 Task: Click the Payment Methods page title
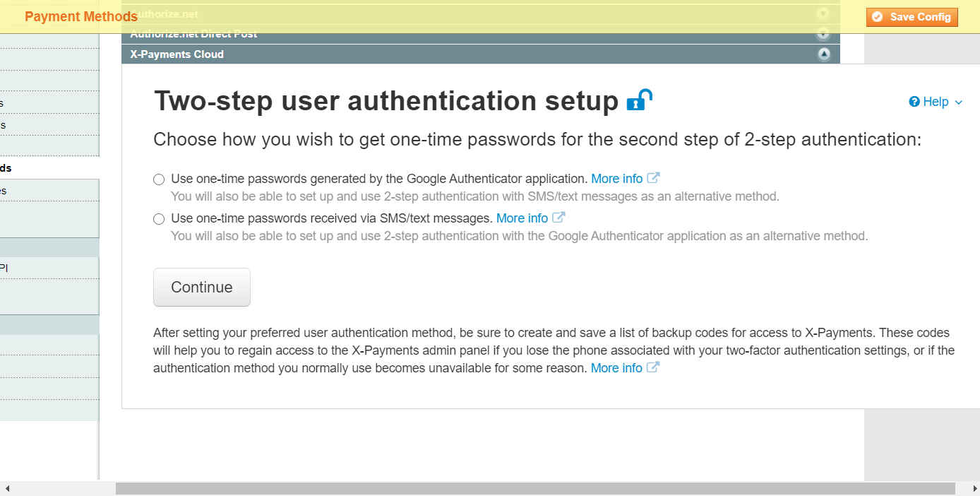point(81,17)
